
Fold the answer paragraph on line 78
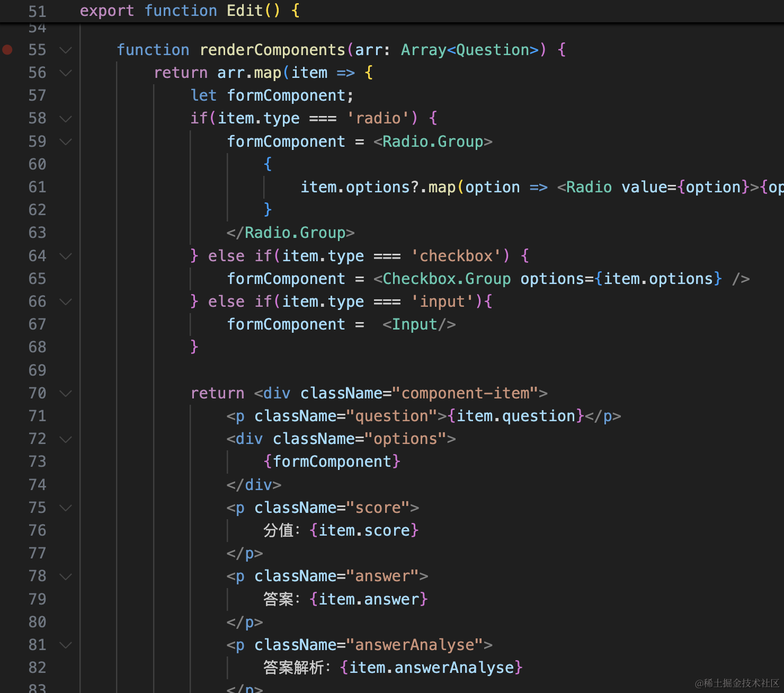[66, 576]
